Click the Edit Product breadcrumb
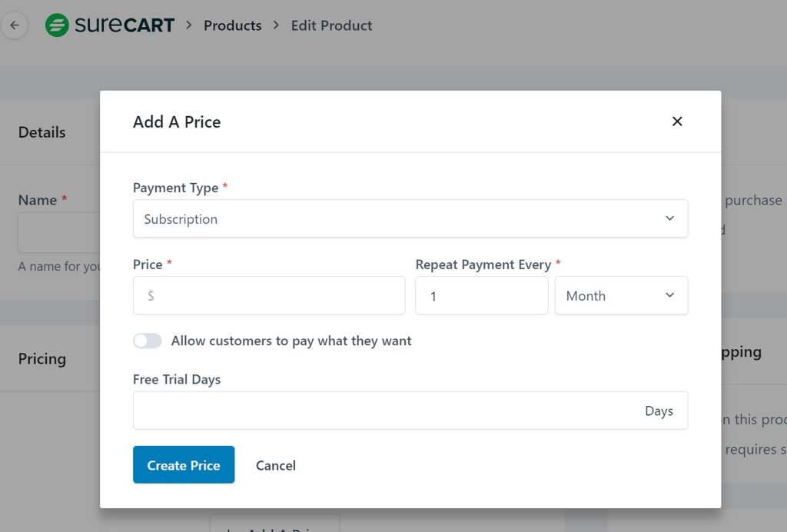Viewport: 787px width, 532px height. click(332, 25)
